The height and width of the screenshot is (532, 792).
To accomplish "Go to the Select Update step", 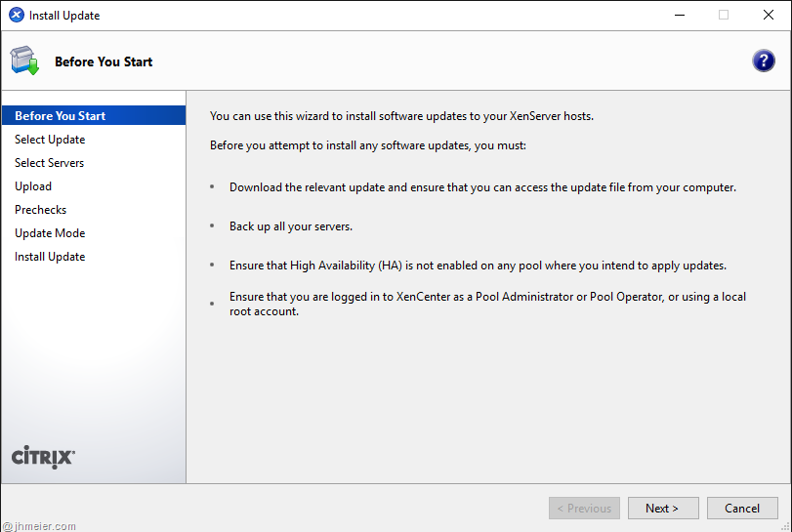I will click(50, 140).
